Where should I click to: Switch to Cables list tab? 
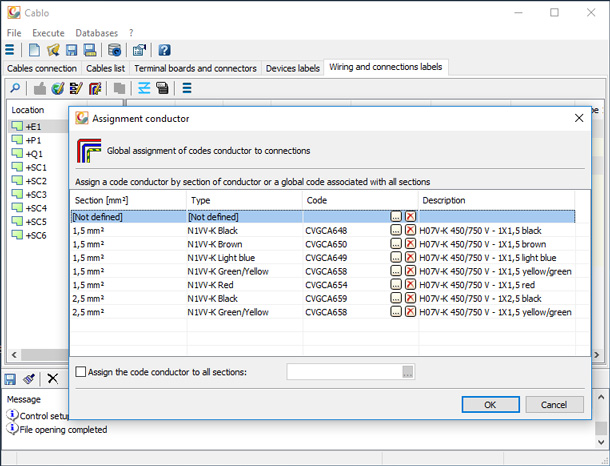(105, 68)
